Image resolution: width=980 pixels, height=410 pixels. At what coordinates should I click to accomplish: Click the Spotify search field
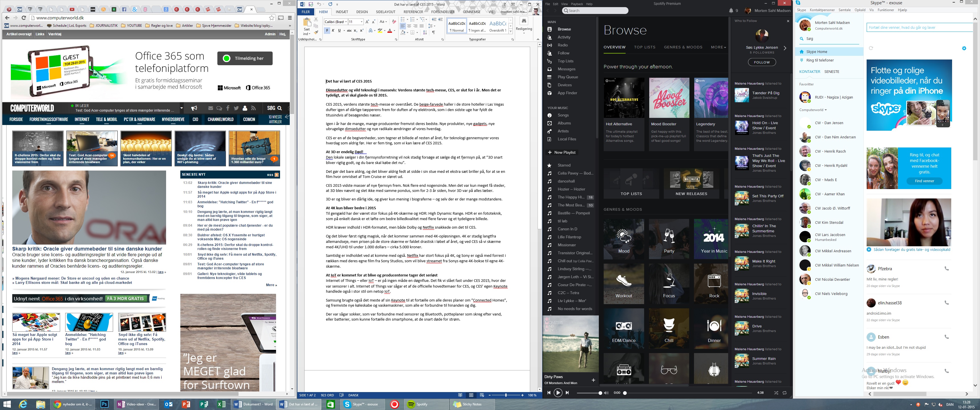click(x=595, y=11)
